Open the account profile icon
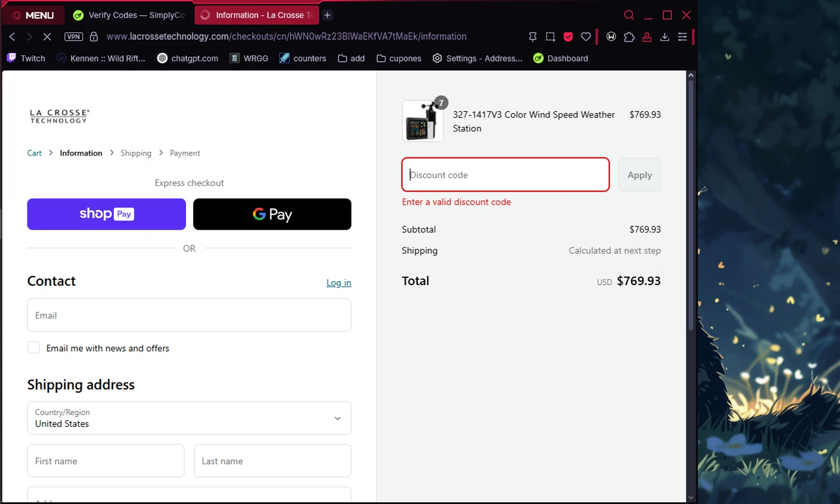The image size is (840, 504). click(647, 36)
